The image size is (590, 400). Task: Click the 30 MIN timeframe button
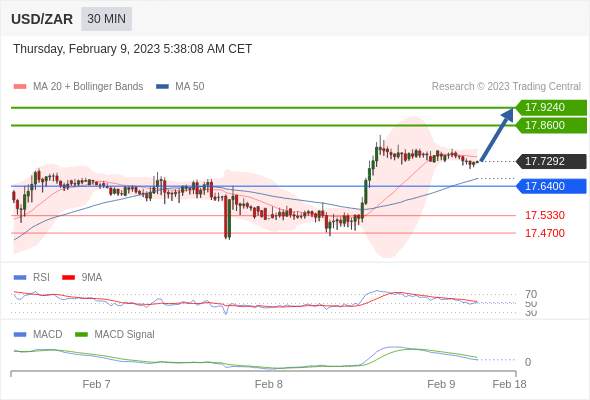tap(106, 18)
